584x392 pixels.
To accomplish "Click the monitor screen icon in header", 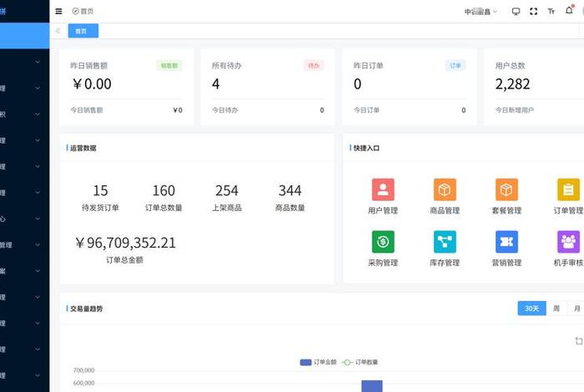I will coord(516,11).
